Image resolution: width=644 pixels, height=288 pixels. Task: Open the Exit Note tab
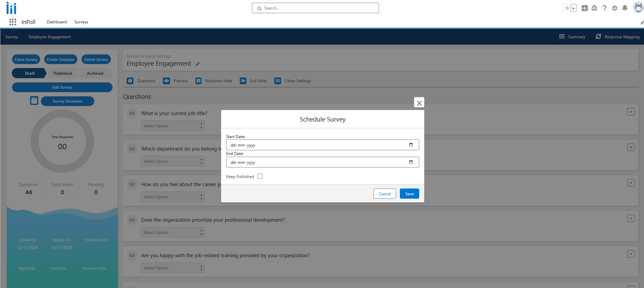click(x=253, y=81)
